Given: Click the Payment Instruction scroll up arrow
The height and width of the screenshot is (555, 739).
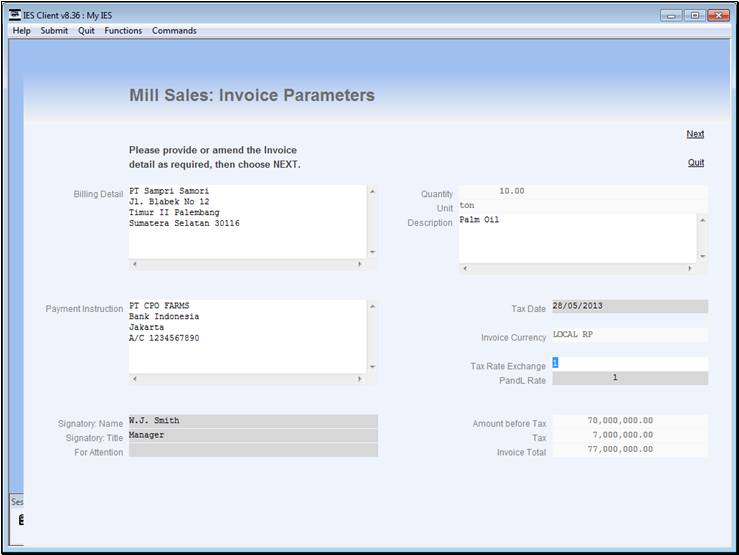Looking at the screenshot, I should [372, 306].
